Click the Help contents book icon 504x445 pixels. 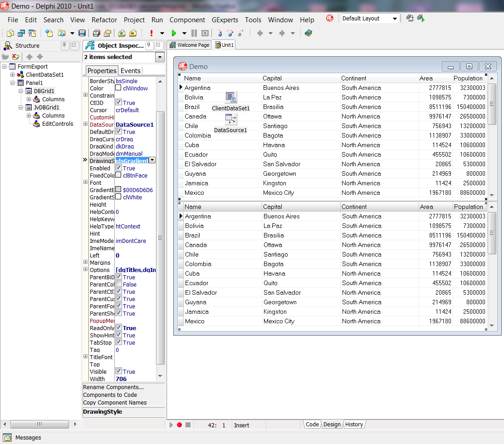click(308, 33)
